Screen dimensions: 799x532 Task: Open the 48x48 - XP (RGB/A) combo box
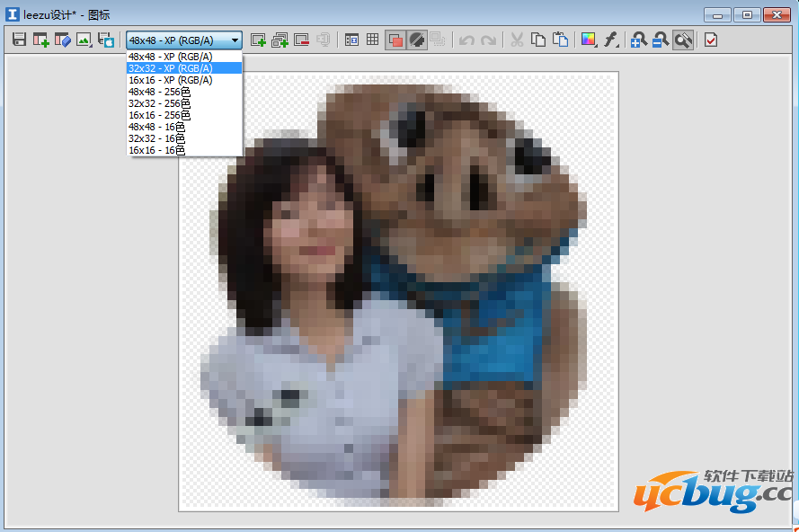point(184,40)
